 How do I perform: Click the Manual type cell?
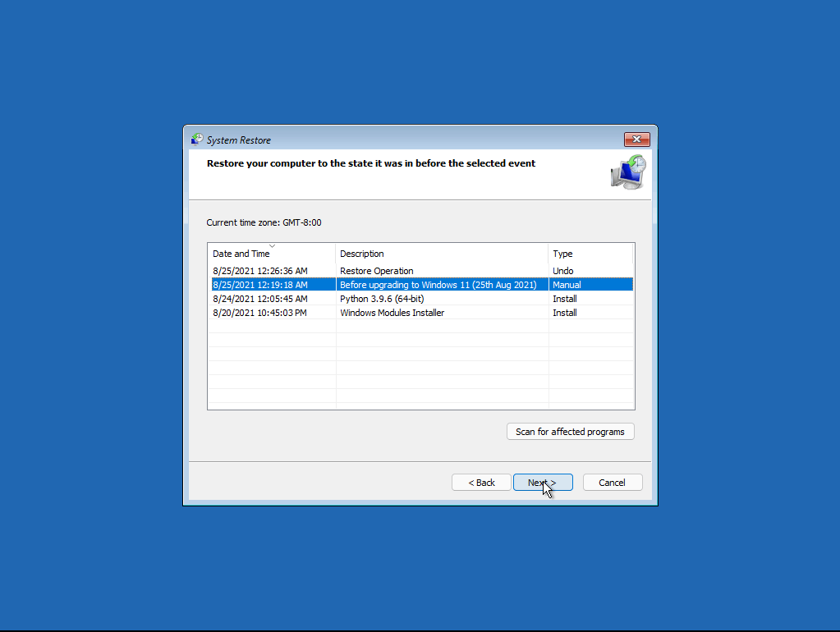[x=567, y=285]
